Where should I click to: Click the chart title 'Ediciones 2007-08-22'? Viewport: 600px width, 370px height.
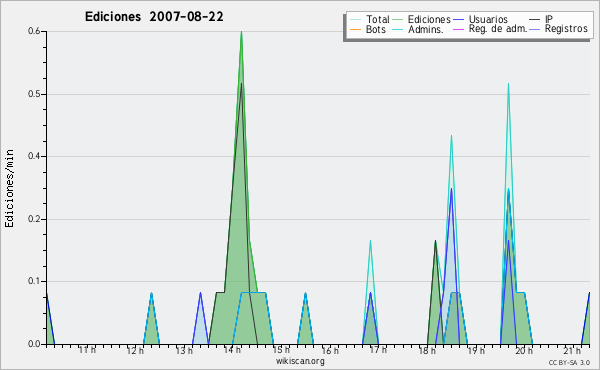[x=154, y=16]
